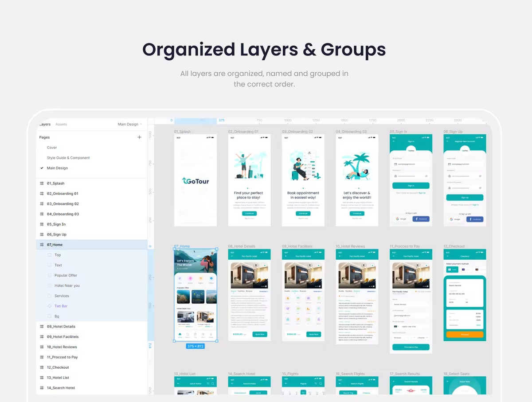532x402 pixels.
Task: Click the frame icon beside 12_Checkout
Action: [42, 367]
